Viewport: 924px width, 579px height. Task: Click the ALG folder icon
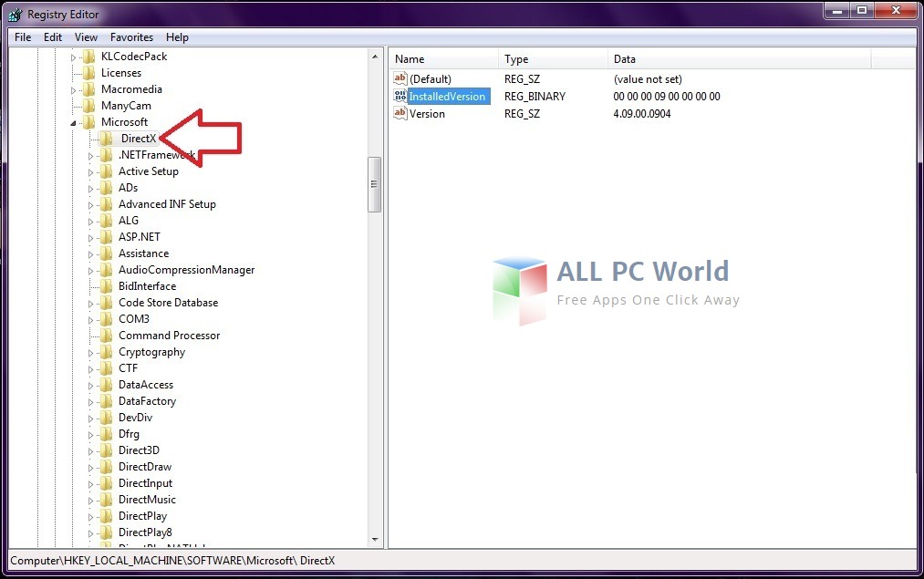106,221
